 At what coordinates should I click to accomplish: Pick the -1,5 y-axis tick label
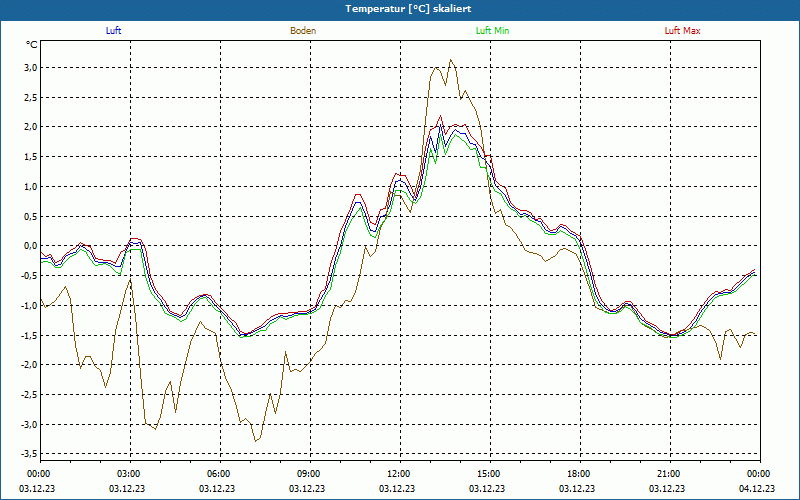click(x=28, y=335)
